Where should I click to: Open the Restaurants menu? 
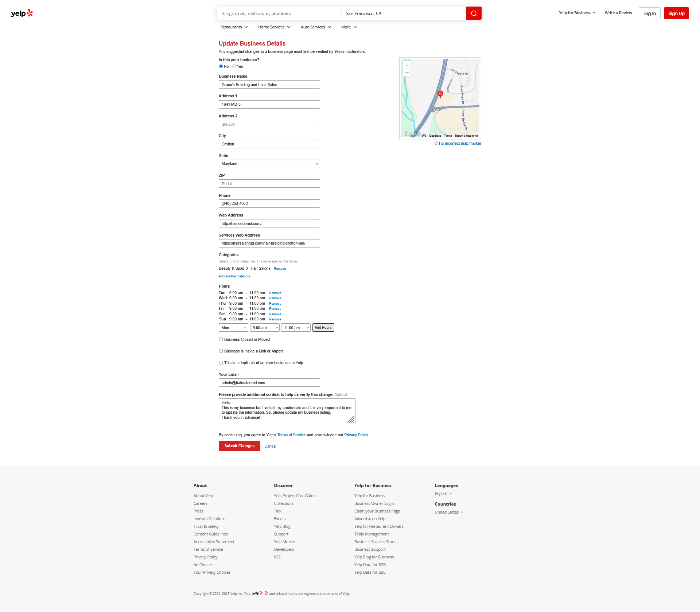tap(234, 27)
